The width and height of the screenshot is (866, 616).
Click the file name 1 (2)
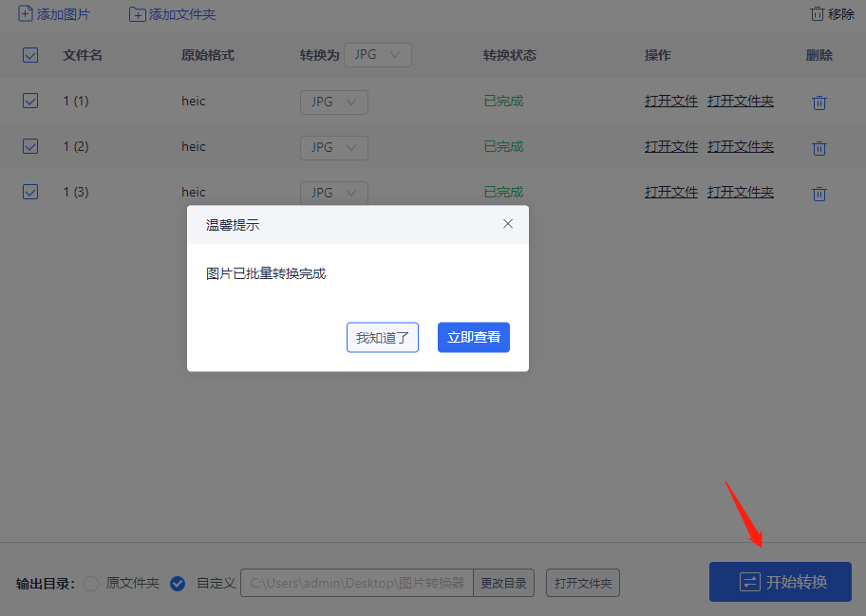point(76,146)
